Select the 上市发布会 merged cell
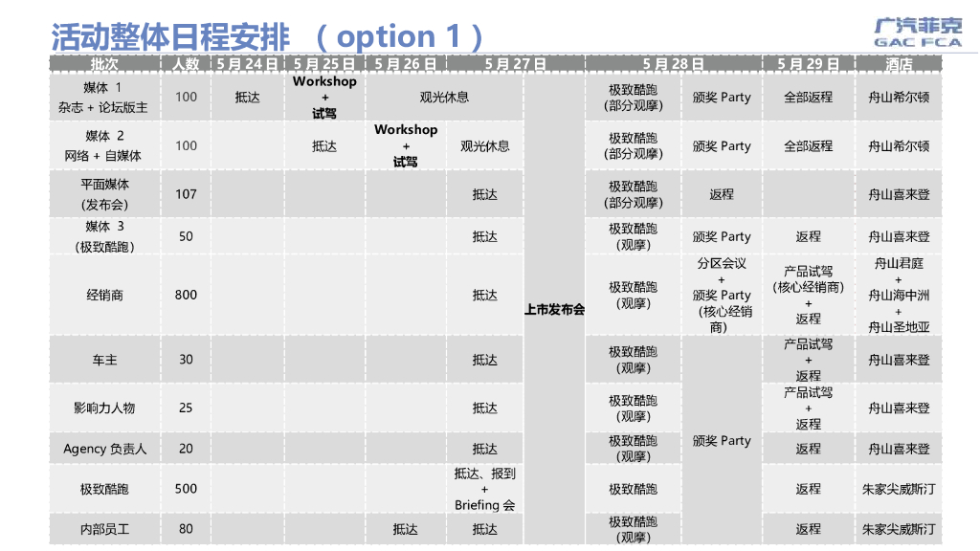Screen dimensions: 980x551 coord(554,309)
